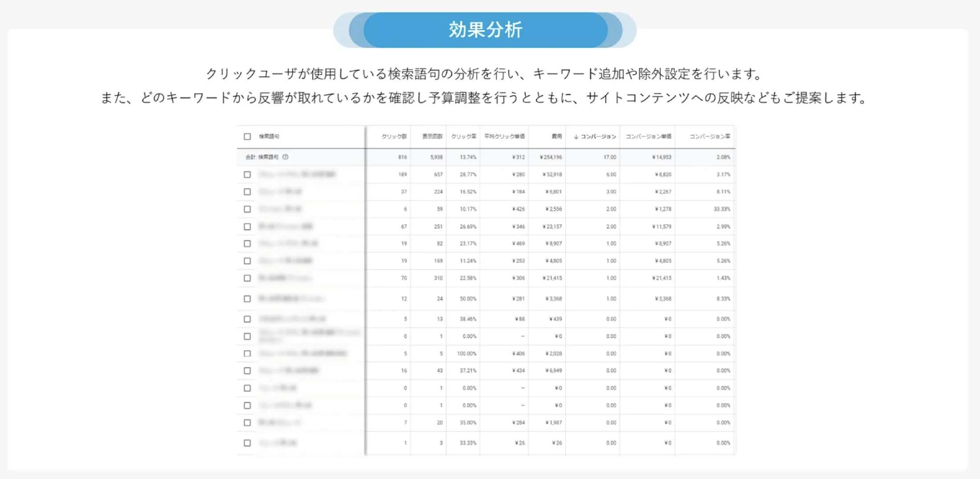
Task: Click the total conversion cost ¥14,953
Action: (x=661, y=157)
